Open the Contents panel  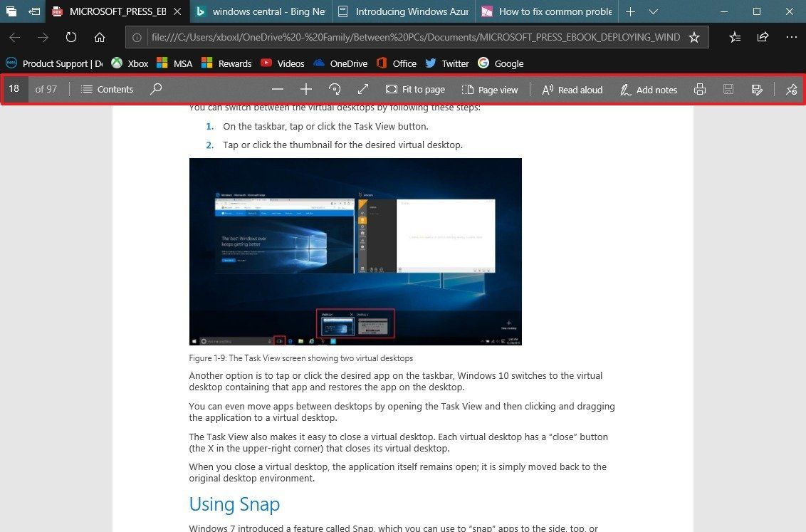pyautogui.click(x=107, y=89)
